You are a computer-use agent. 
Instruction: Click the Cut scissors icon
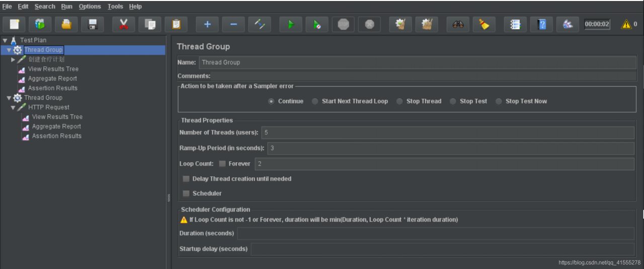pyautogui.click(x=123, y=24)
